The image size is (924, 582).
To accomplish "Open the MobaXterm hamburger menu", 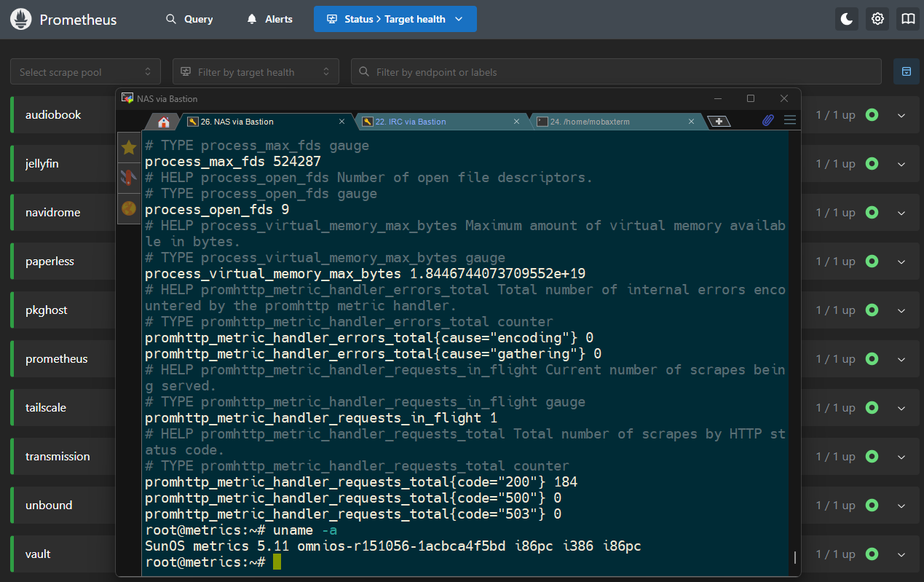I will pyautogui.click(x=789, y=120).
